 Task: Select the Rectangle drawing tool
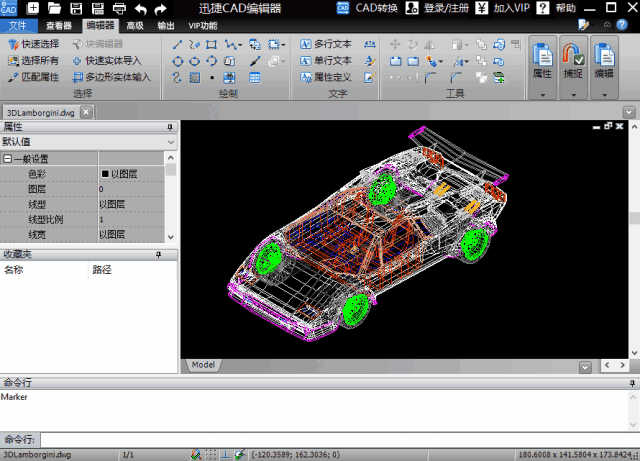click(x=211, y=45)
